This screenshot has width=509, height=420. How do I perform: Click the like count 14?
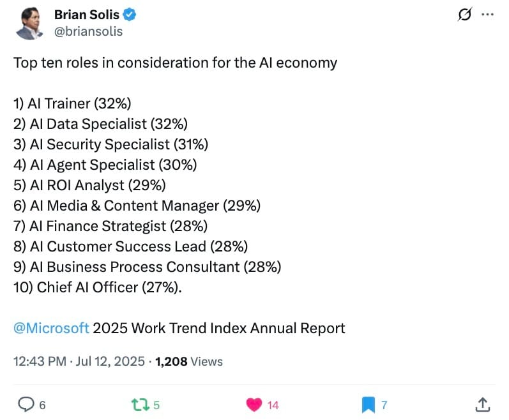(273, 405)
